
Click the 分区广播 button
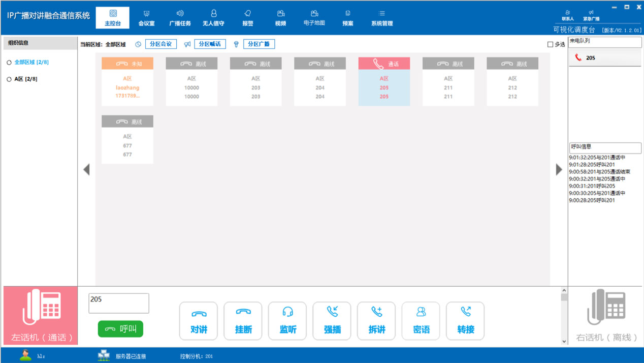tap(259, 44)
